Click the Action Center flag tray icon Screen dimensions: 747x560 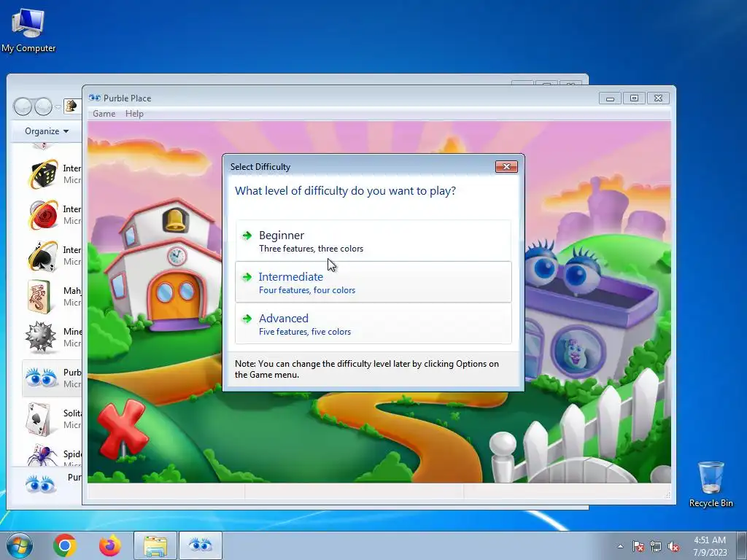pyautogui.click(x=638, y=546)
